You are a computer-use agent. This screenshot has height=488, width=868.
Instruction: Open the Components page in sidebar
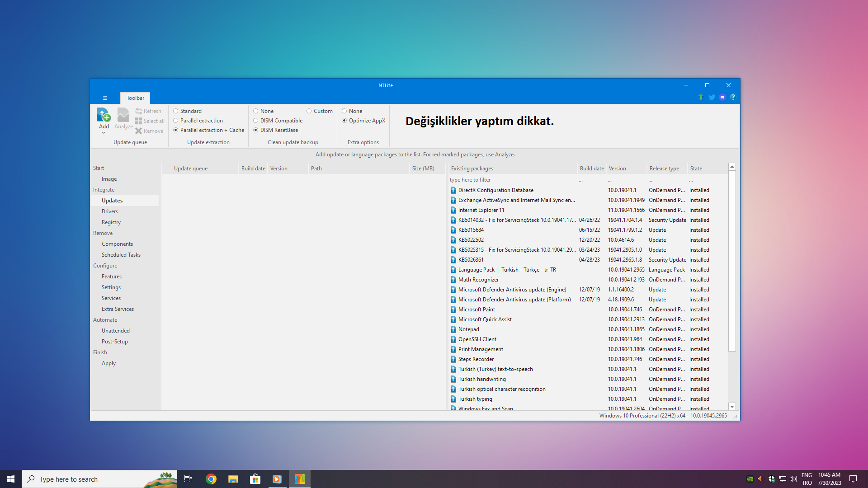pos(117,244)
